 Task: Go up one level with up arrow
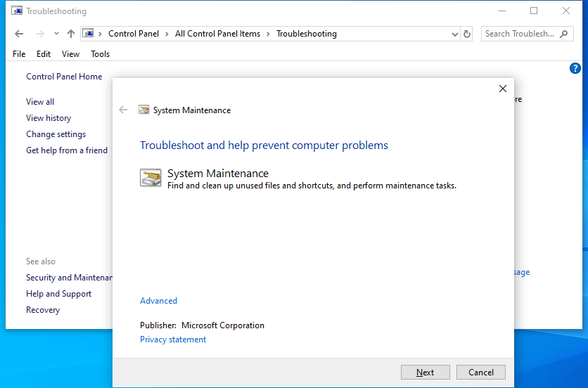[x=71, y=34]
